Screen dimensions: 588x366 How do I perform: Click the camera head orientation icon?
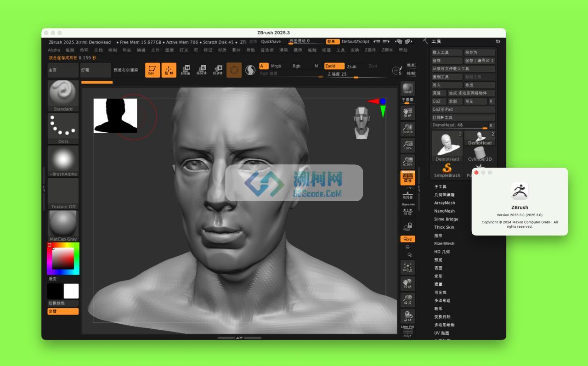tap(362, 123)
